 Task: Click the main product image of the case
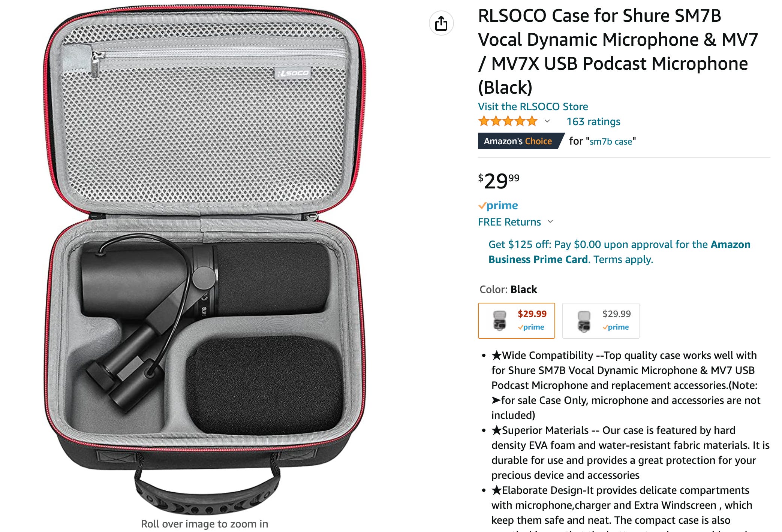pyautogui.click(x=205, y=259)
